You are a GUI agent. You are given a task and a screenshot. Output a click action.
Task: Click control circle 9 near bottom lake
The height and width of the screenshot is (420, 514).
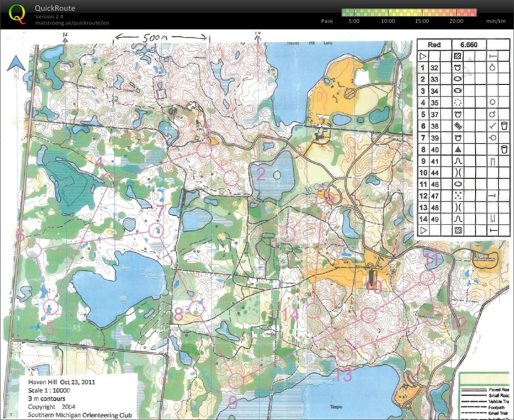pyautogui.click(x=235, y=381)
